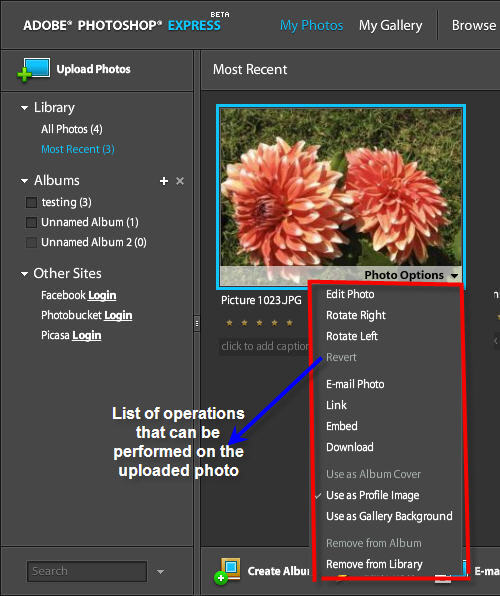Click the panel splitter handle
Viewport: 500px width, 596px height.
tap(197, 323)
